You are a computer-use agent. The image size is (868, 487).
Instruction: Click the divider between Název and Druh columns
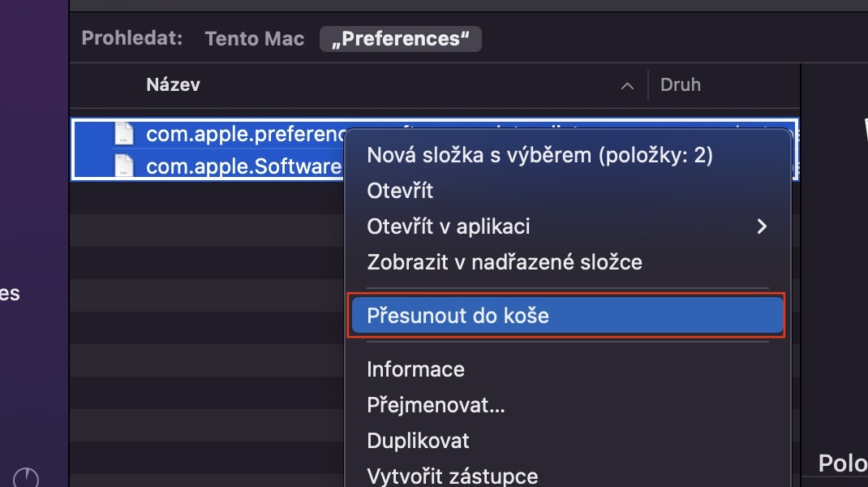point(648,85)
